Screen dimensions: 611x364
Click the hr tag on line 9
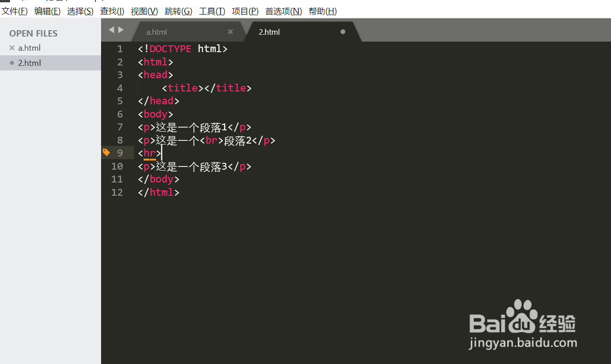tap(150, 153)
